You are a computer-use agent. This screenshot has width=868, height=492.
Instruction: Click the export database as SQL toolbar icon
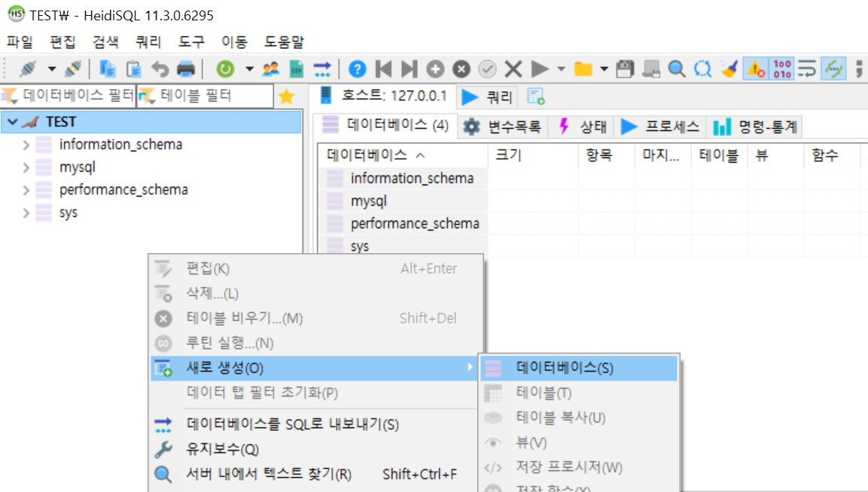[322, 69]
